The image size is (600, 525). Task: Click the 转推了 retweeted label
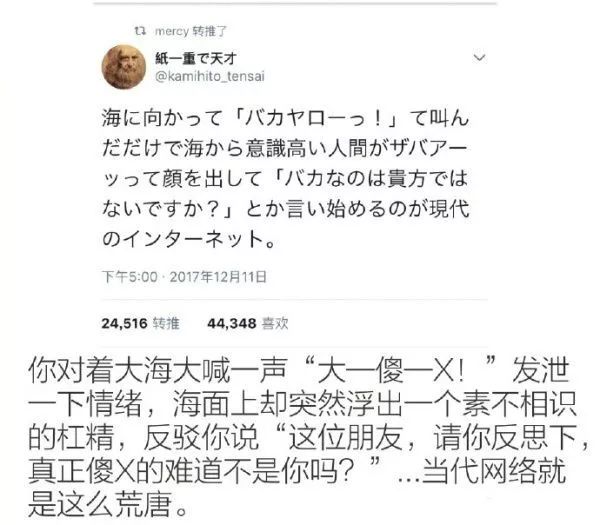point(209,31)
